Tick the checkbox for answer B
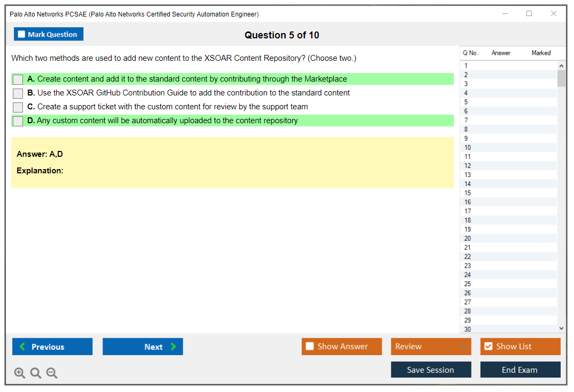This screenshot has height=392, width=574. point(18,93)
